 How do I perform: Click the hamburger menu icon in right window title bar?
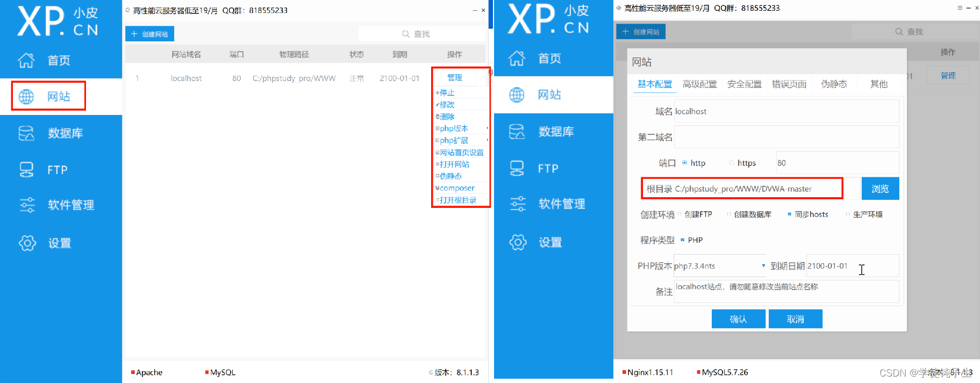(x=960, y=8)
